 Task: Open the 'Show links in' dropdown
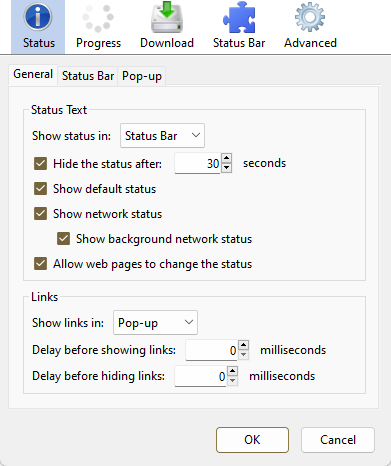pos(155,323)
